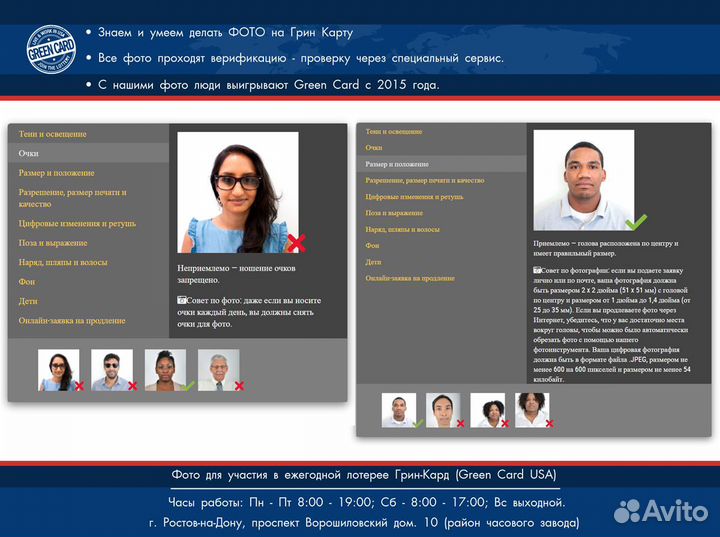Open 'Наряд, шляпы и волосы' in the glasses panel

[63, 262]
